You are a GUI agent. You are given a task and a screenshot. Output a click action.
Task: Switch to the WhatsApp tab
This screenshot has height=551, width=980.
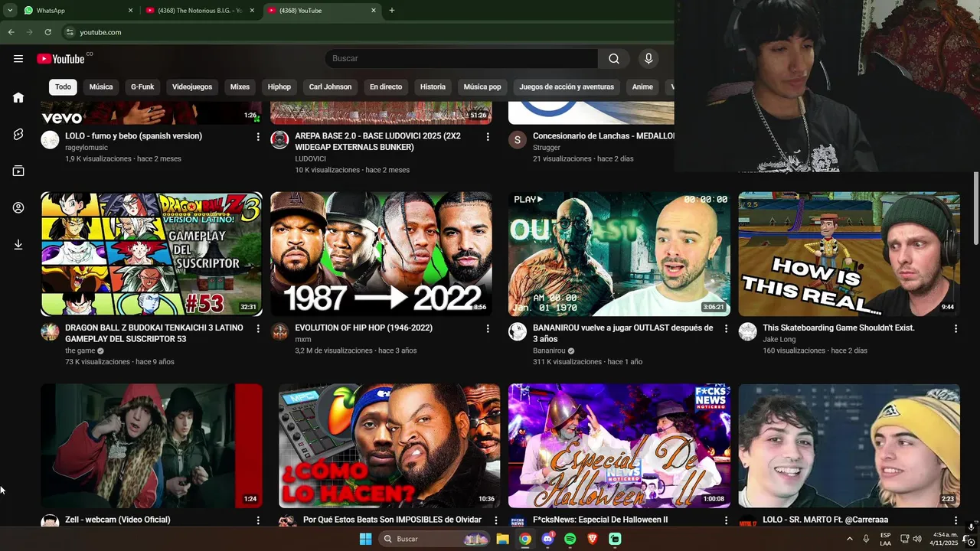tap(77, 11)
